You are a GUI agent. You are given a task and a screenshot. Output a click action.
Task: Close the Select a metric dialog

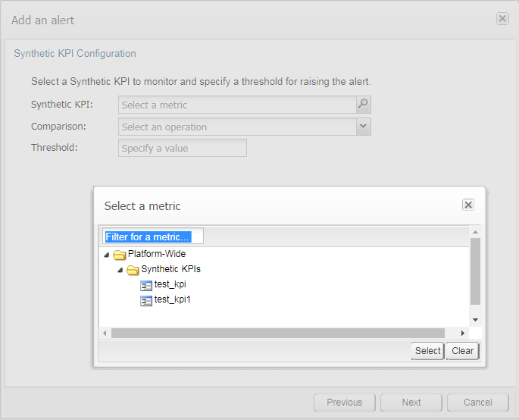pos(468,205)
